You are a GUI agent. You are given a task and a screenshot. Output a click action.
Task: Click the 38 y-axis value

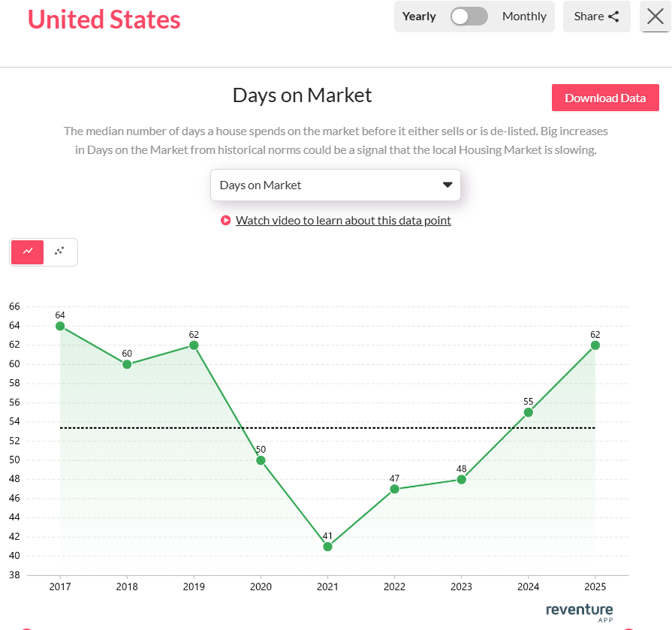tap(14, 575)
